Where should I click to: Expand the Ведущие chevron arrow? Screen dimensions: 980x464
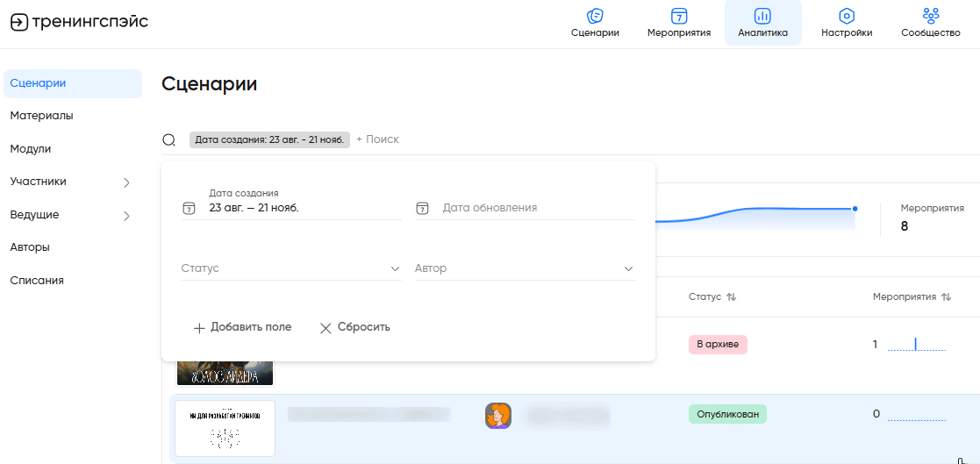(126, 216)
